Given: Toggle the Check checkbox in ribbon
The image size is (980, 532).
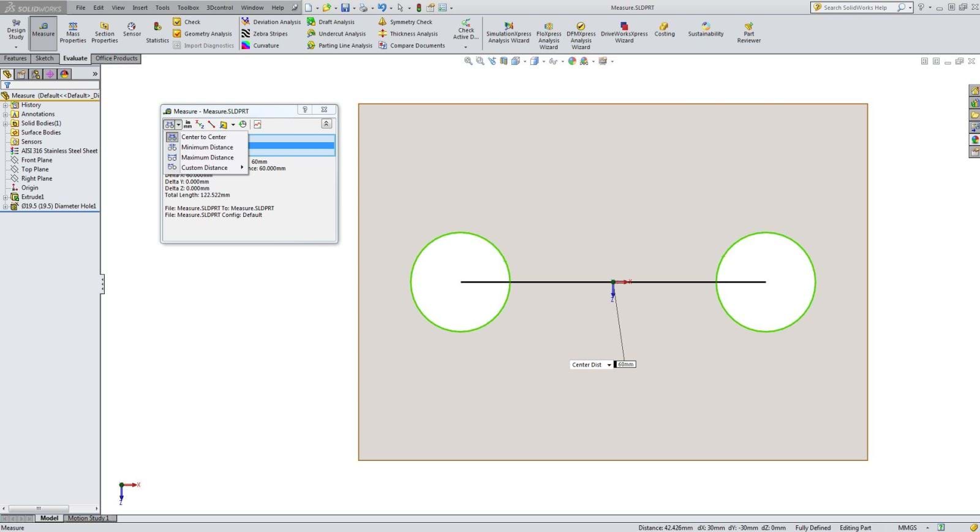Looking at the screenshot, I should tap(177, 22).
